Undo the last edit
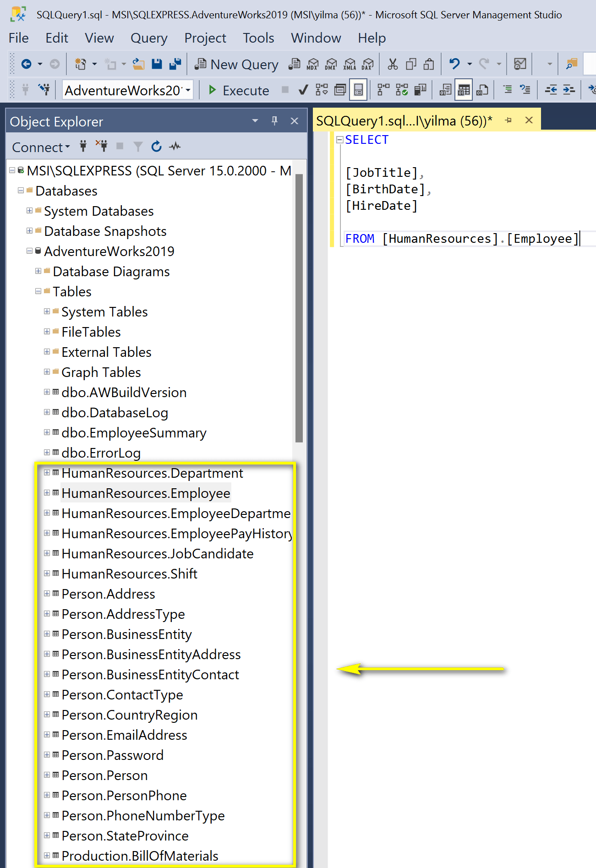The image size is (596, 868). (x=454, y=64)
